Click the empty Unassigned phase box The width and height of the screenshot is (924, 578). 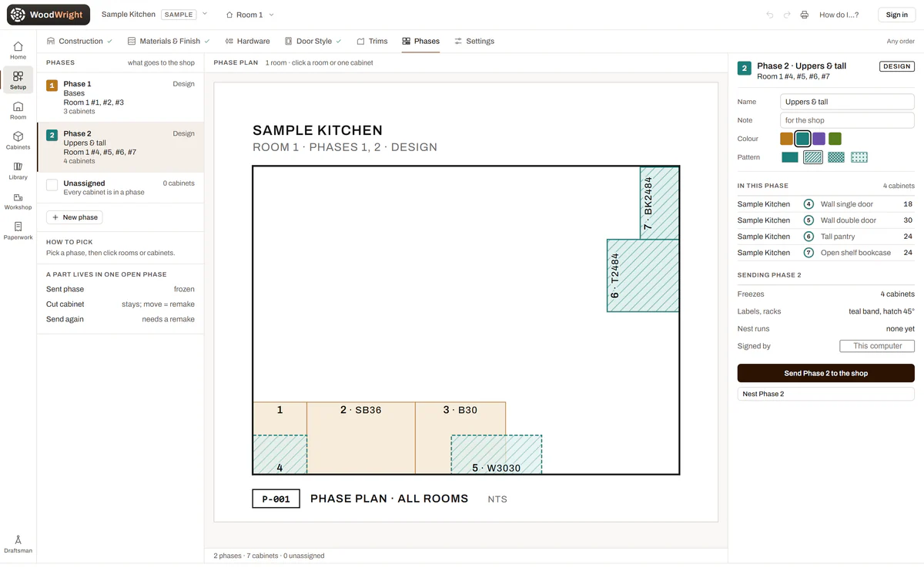52,185
